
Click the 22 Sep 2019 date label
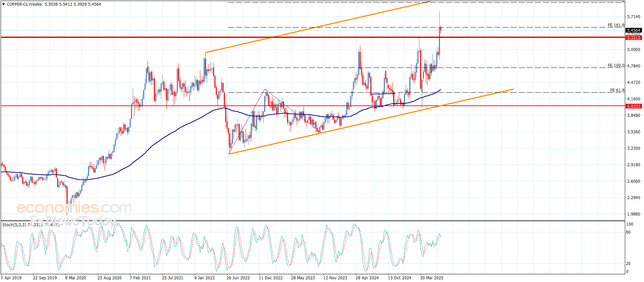coord(45,278)
